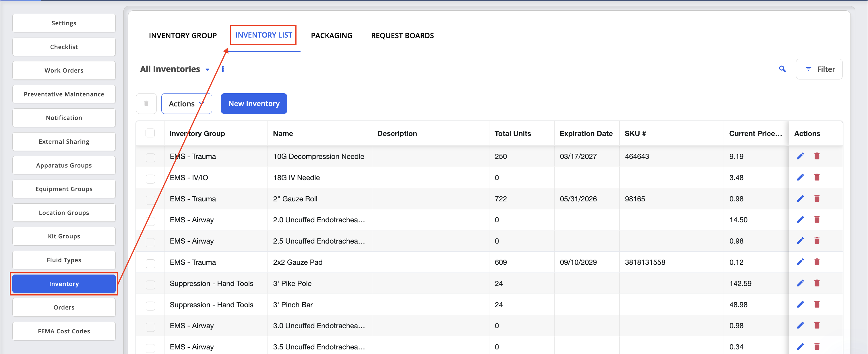This screenshot has height=354, width=868.
Task: Edit the 2.0 Uncuffed Endotracheal row
Action: (800, 220)
